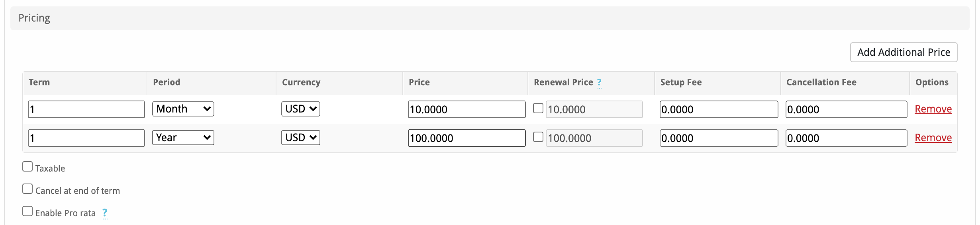Enable renewal price for the Year row
980x225 pixels.
pyautogui.click(x=538, y=137)
